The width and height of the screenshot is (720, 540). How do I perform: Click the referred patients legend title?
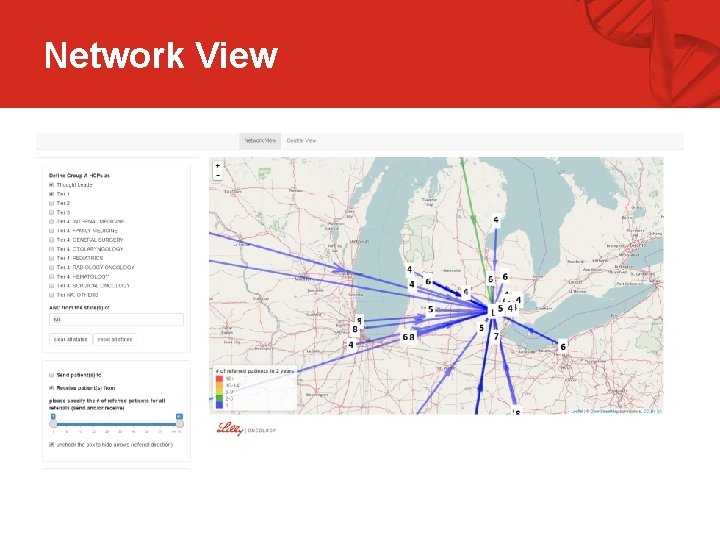[255, 371]
